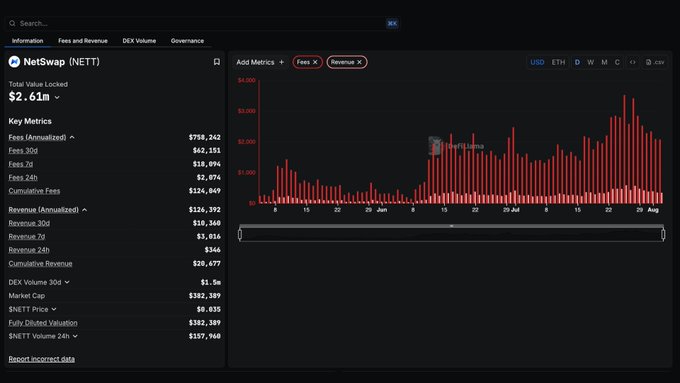
Task: Select weekly W chart grouping
Action: pos(590,62)
